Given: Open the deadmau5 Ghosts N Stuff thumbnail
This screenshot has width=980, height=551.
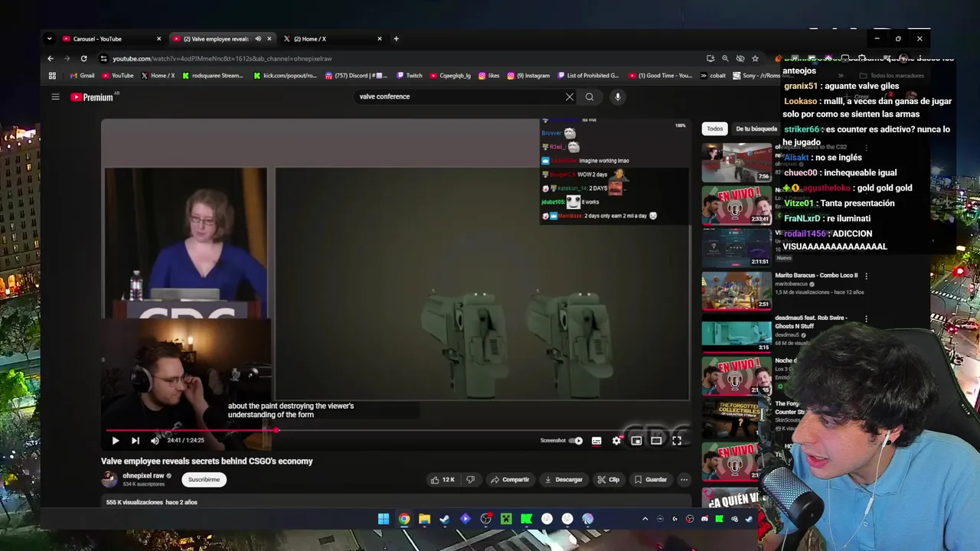Looking at the screenshot, I should tap(737, 334).
